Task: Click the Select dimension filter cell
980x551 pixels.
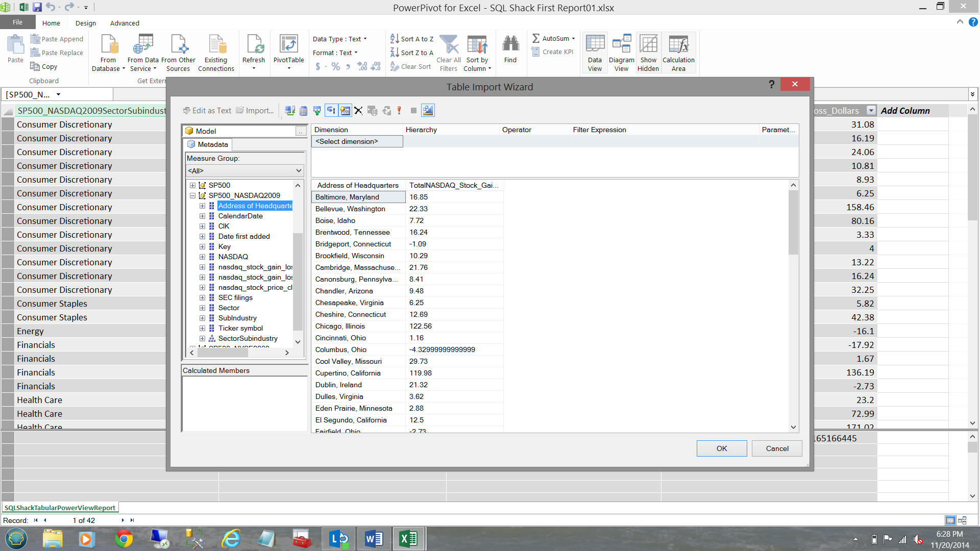Action: [x=357, y=142]
